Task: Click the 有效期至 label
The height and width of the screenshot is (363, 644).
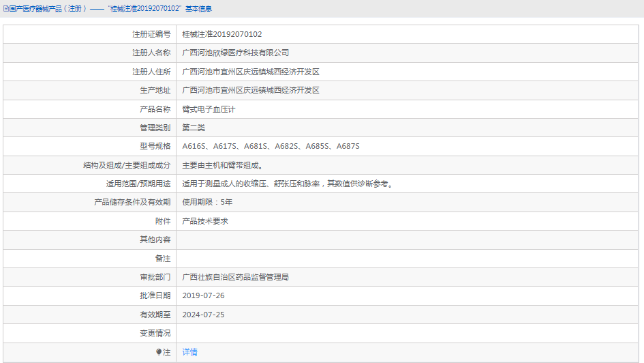Action: pos(155,315)
